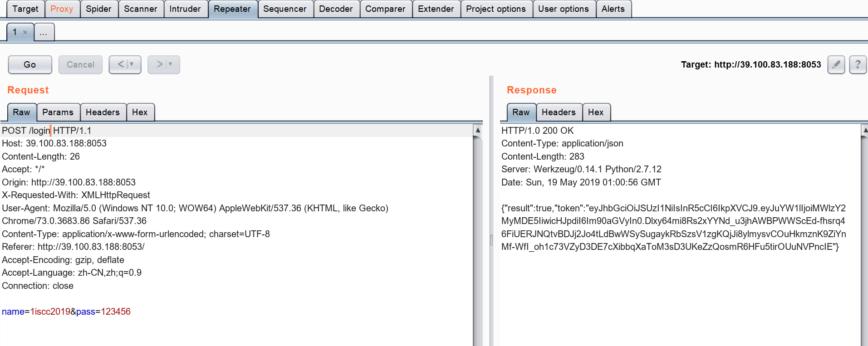Click the 'HTTP/1.0 200 OK' response status line
This screenshot has width=868, height=346.
pos(538,131)
